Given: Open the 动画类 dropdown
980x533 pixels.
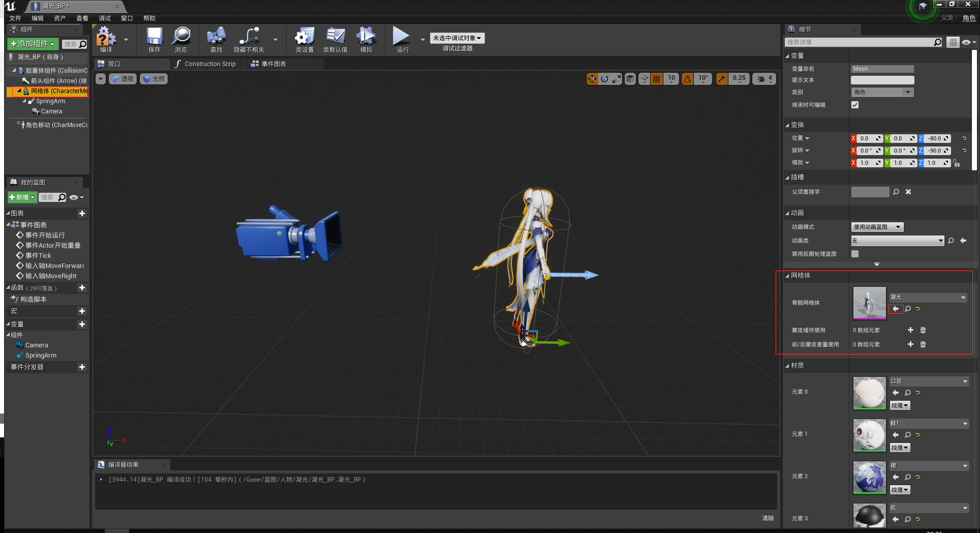Looking at the screenshot, I should [898, 241].
